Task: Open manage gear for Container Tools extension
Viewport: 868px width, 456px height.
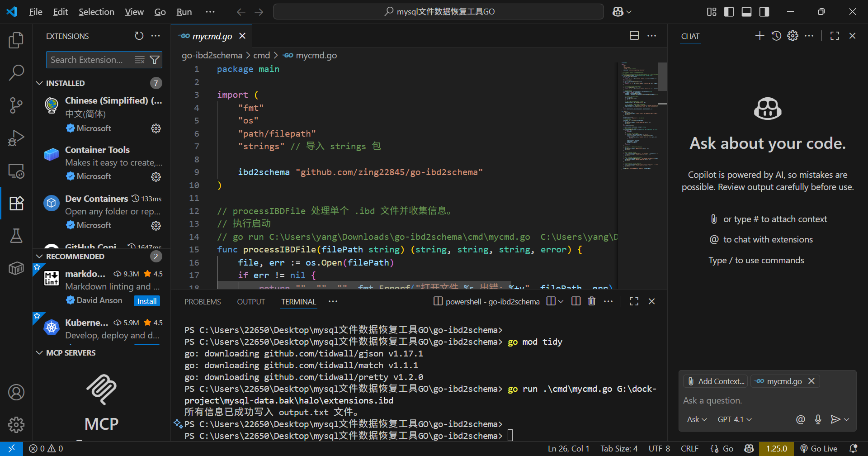Action: coord(156,176)
